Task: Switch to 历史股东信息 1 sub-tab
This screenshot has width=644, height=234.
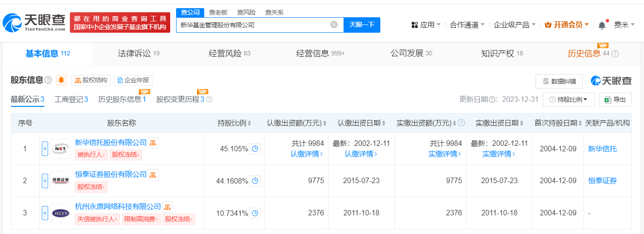Action: pyautogui.click(x=122, y=100)
